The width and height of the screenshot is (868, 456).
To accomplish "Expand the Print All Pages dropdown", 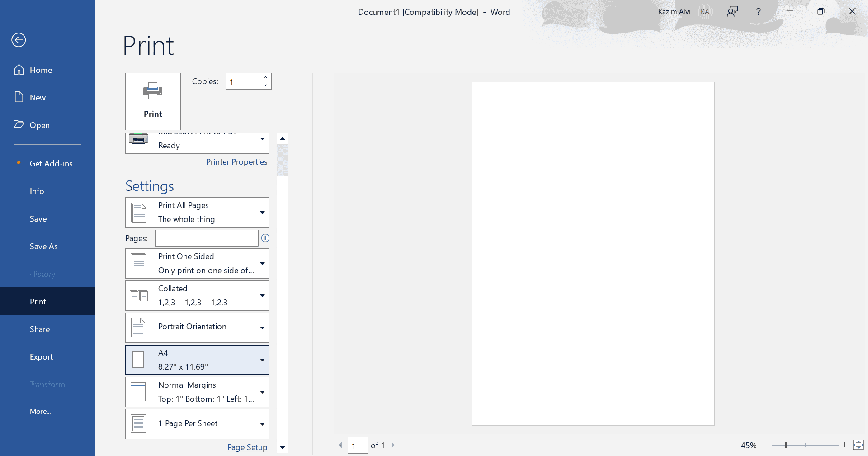I will [x=197, y=212].
